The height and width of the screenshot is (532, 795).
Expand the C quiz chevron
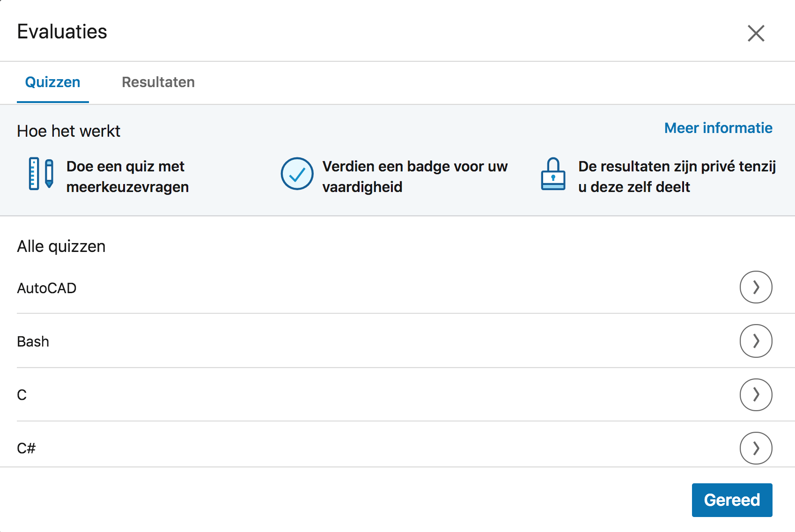pos(756,395)
